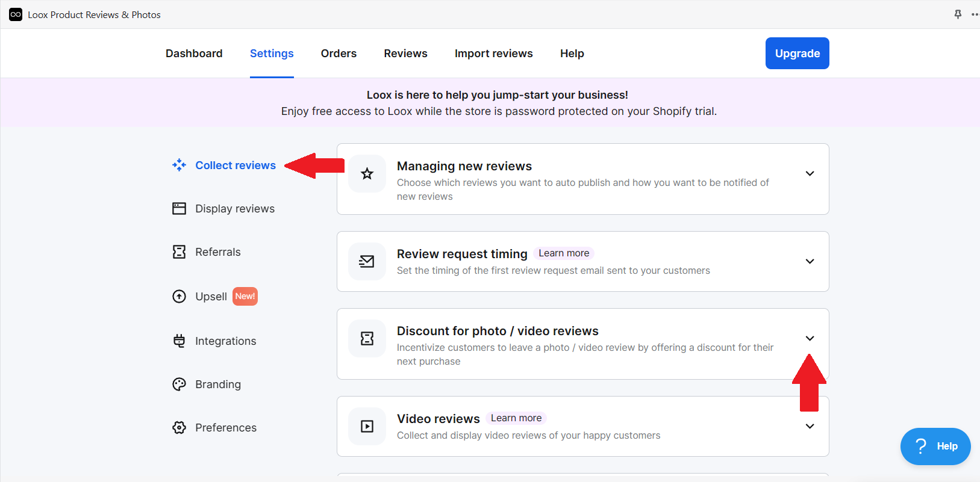
Task: Click the Preferences gear icon
Action: point(179,427)
